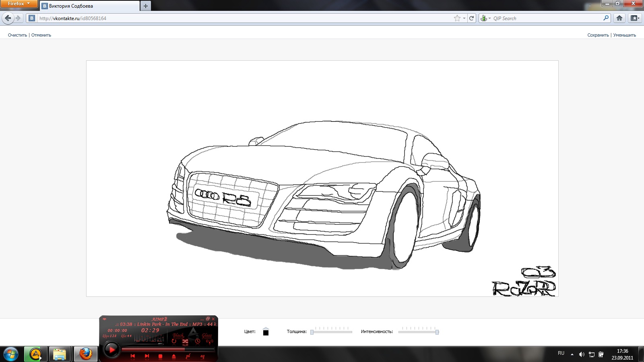This screenshot has width=644, height=362.
Task: Toggle repeat mode in AIMP
Action: click(174, 341)
